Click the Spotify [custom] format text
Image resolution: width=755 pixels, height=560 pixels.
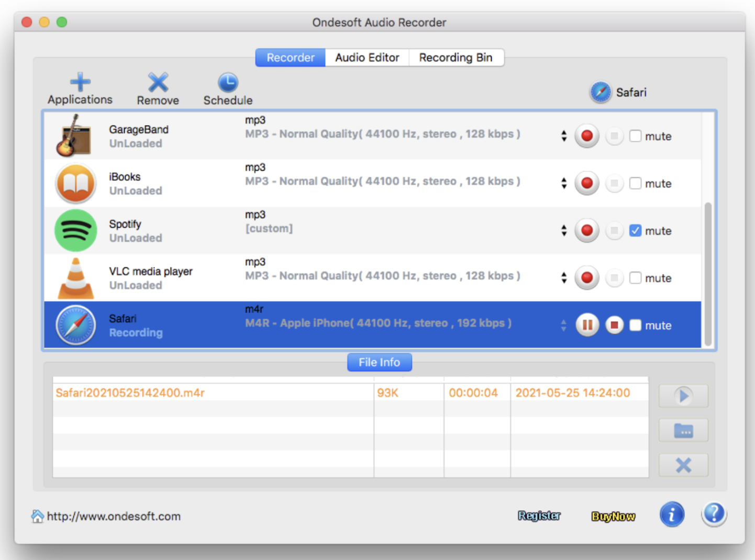coord(269,228)
